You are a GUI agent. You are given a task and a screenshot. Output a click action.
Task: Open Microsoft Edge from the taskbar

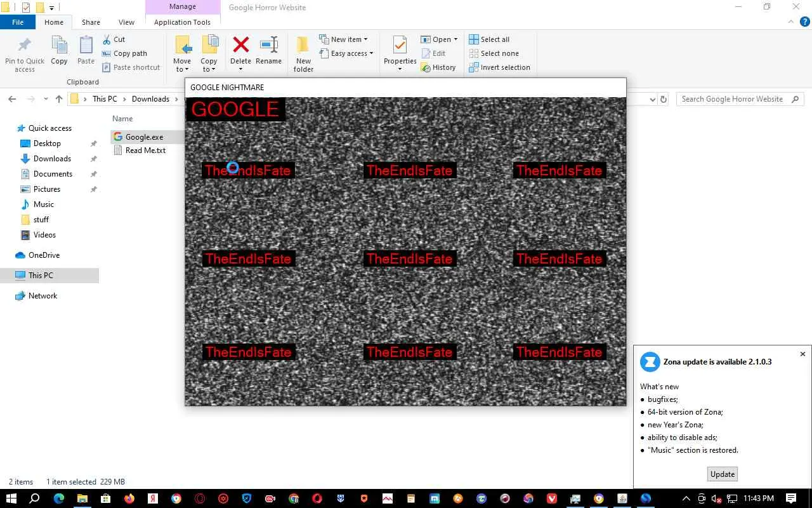[x=59, y=498]
